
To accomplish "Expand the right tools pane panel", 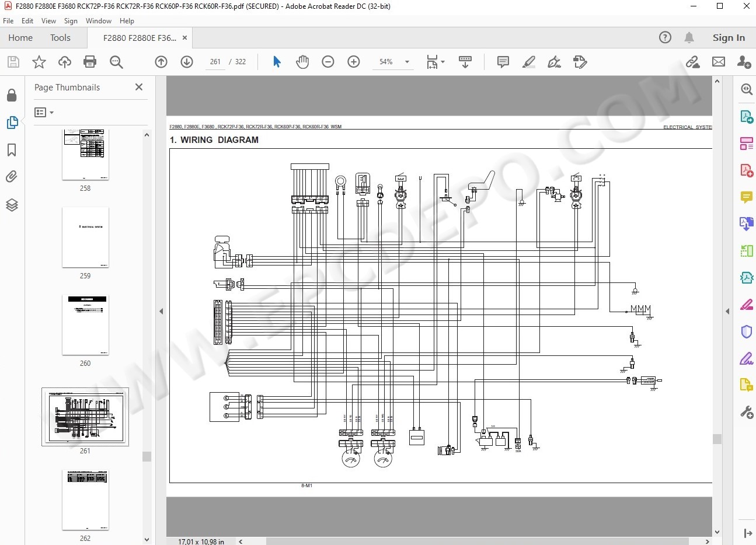I will [x=747, y=533].
